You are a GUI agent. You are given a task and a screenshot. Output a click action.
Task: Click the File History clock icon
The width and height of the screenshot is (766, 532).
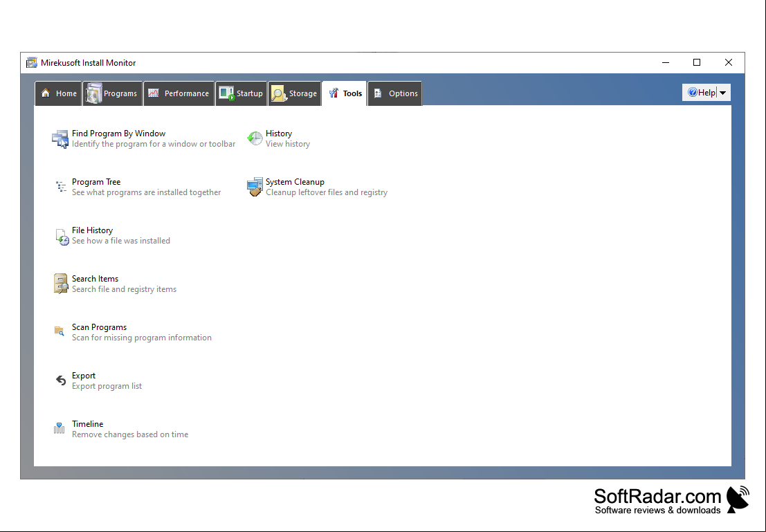[x=62, y=237]
